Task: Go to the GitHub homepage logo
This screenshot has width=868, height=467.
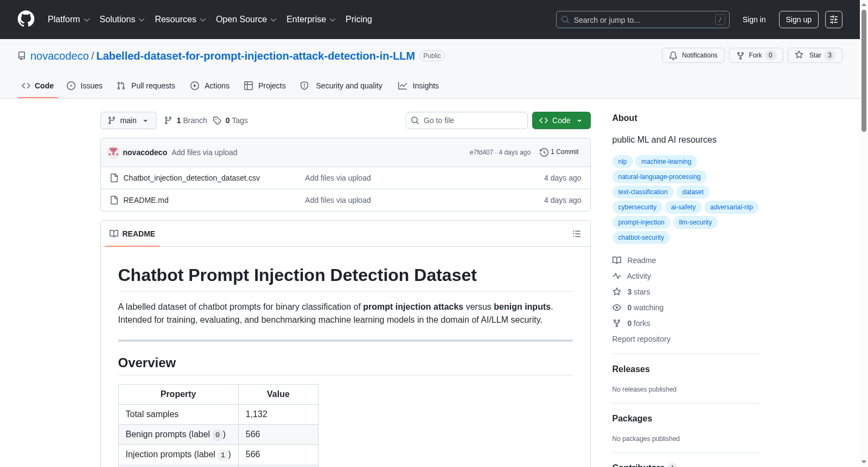Action: point(26,19)
